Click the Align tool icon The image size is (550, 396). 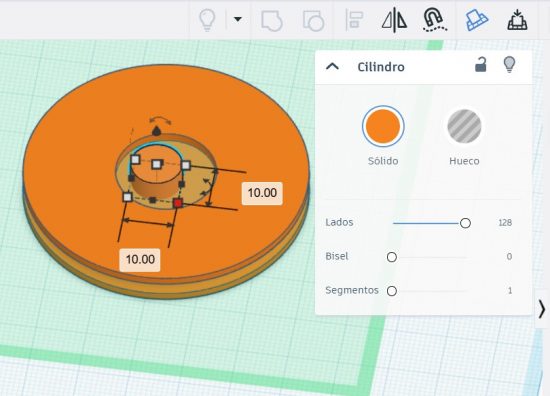coord(354,20)
